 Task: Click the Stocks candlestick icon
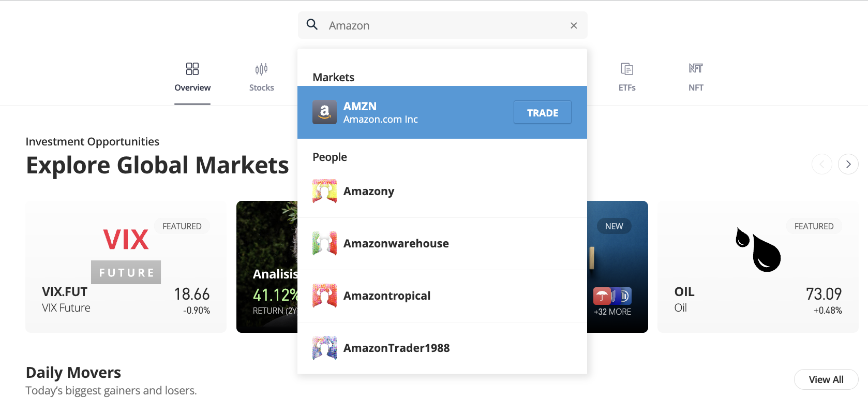[x=261, y=69]
